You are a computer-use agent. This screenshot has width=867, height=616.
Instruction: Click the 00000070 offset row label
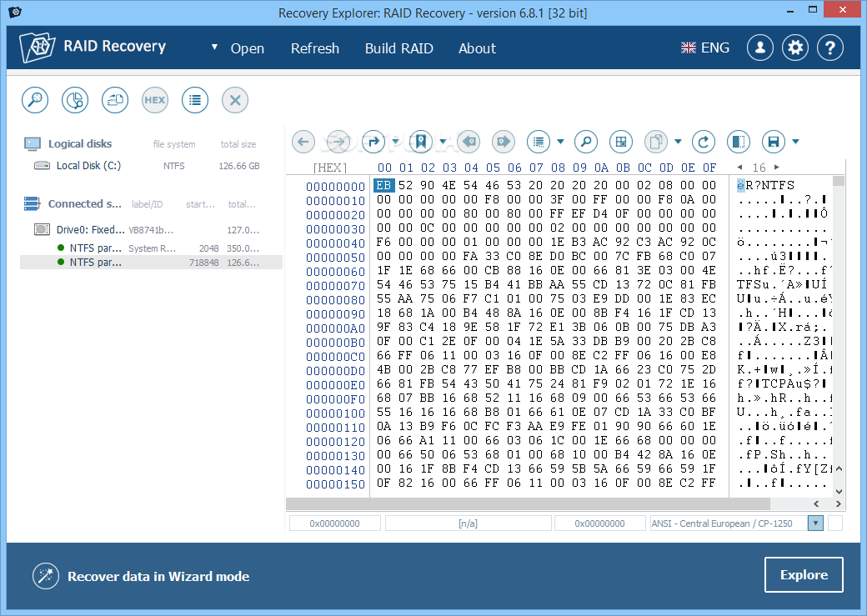[335, 286]
